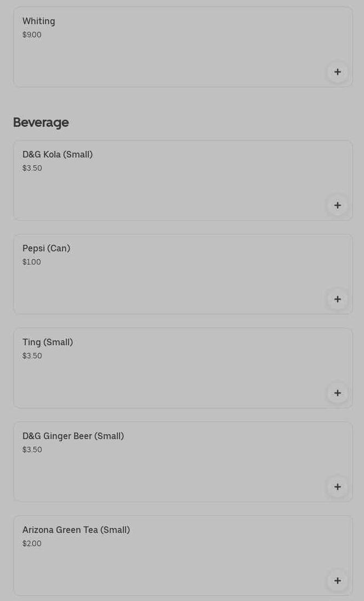Viewport: 364px width, 601px height.
Task: Click the $3.50 price under Ting
Action: click(x=32, y=356)
